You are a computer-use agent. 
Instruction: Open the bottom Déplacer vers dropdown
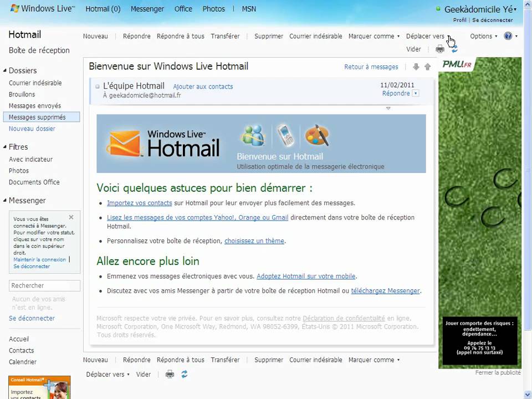108,375
